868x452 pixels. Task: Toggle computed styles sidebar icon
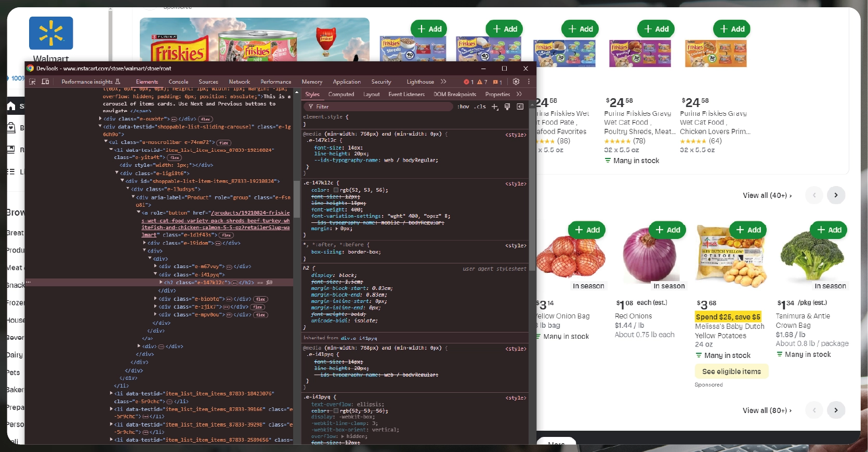[520, 107]
